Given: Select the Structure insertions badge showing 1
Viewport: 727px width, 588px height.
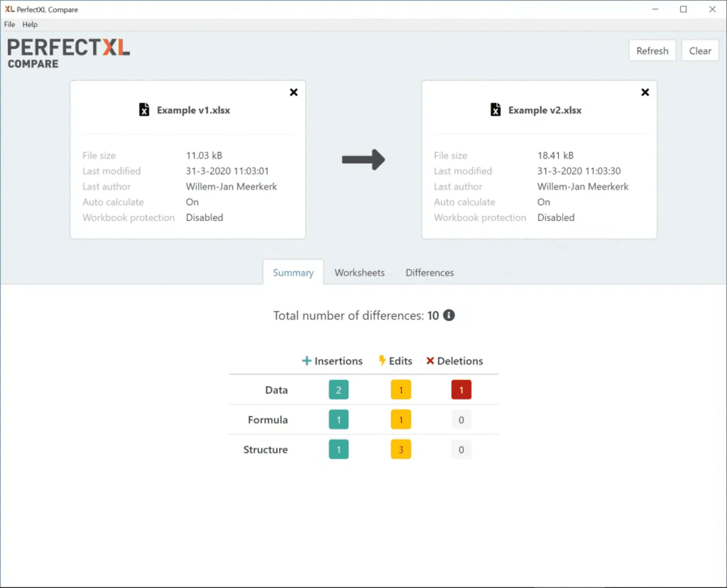Looking at the screenshot, I should 339,450.
